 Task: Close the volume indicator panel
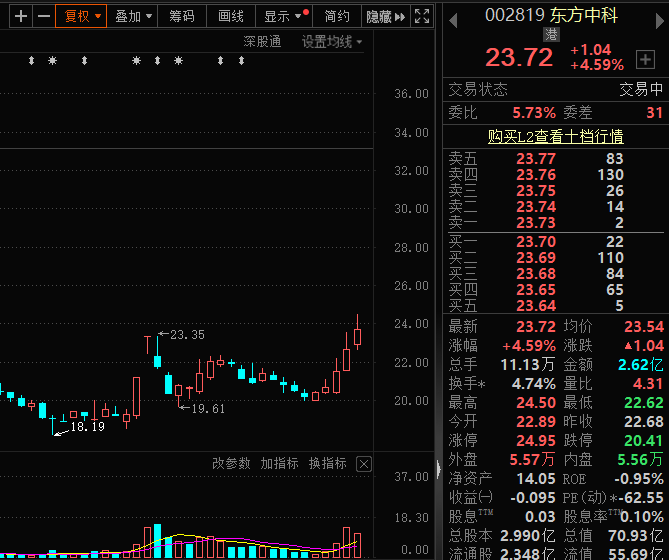[364, 464]
